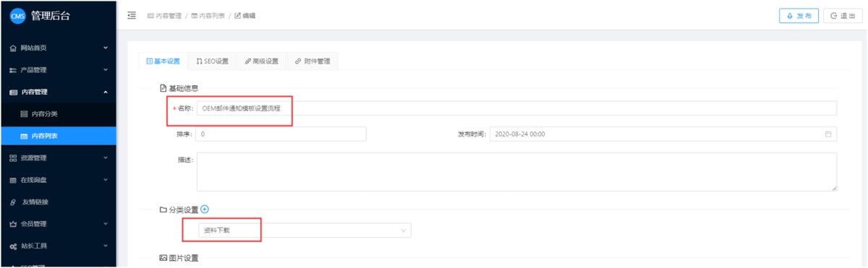Image resolution: width=868 pixels, height=268 pixels.
Task: Open the 资料下载 category dropdown
Action: (x=304, y=230)
